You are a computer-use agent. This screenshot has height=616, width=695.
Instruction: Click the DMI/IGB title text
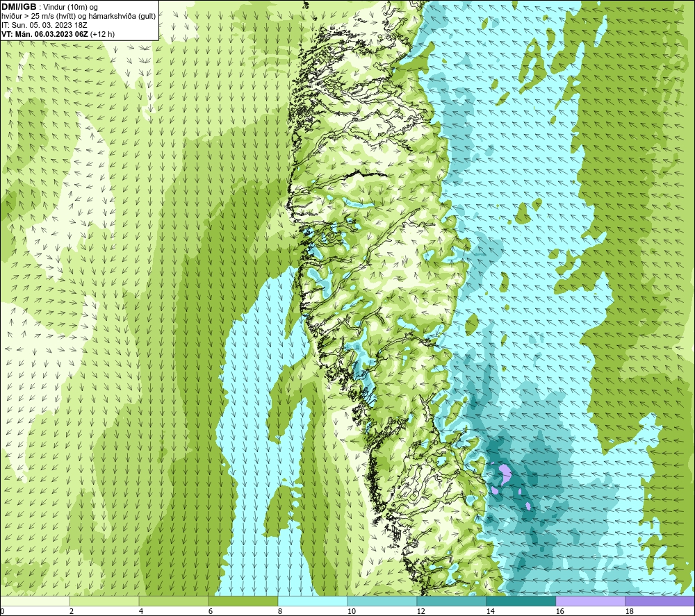(19, 7)
